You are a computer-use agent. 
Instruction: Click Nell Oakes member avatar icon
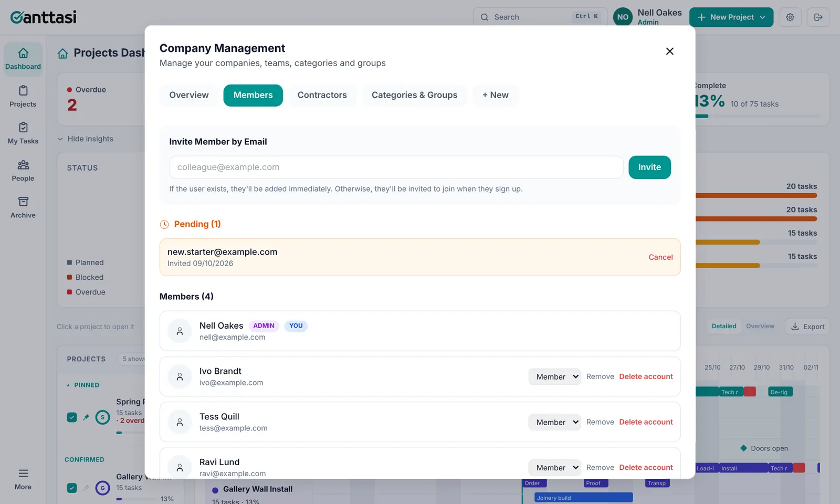coord(180,331)
